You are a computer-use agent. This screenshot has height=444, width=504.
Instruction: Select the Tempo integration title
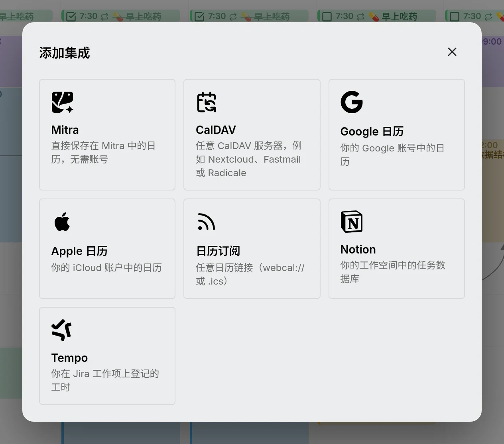69,358
